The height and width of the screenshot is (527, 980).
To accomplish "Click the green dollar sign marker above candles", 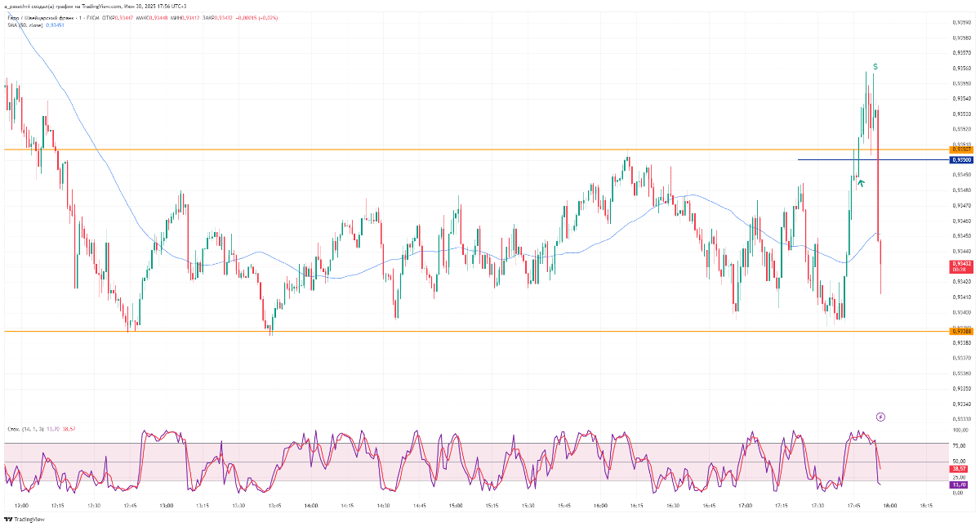I will pyautogui.click(x=875, y=66).
